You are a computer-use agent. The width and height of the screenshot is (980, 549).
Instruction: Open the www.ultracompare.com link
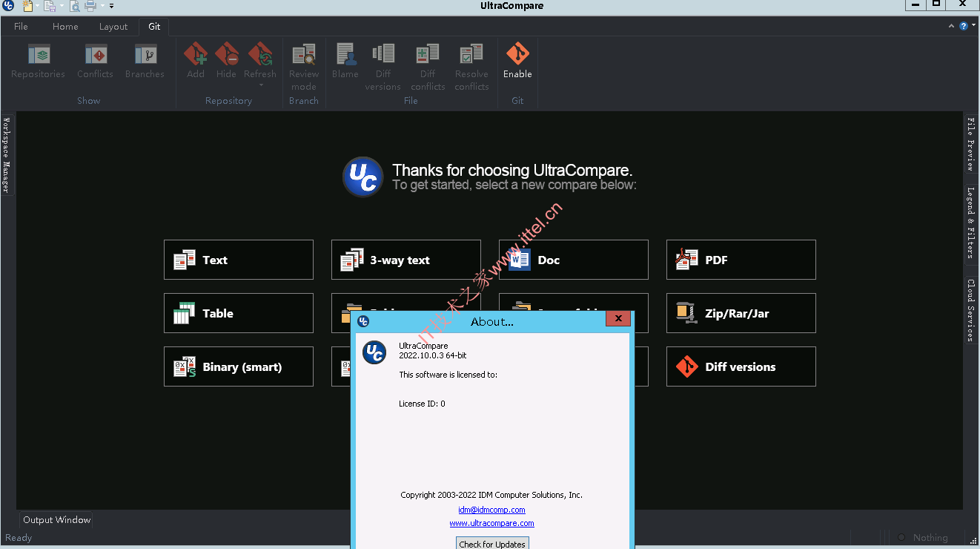[491, 523]
